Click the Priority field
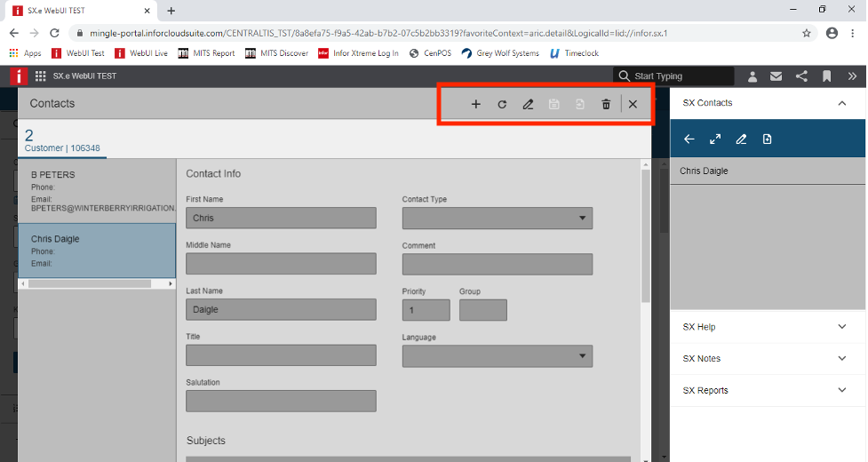 (x=426, y=310)
